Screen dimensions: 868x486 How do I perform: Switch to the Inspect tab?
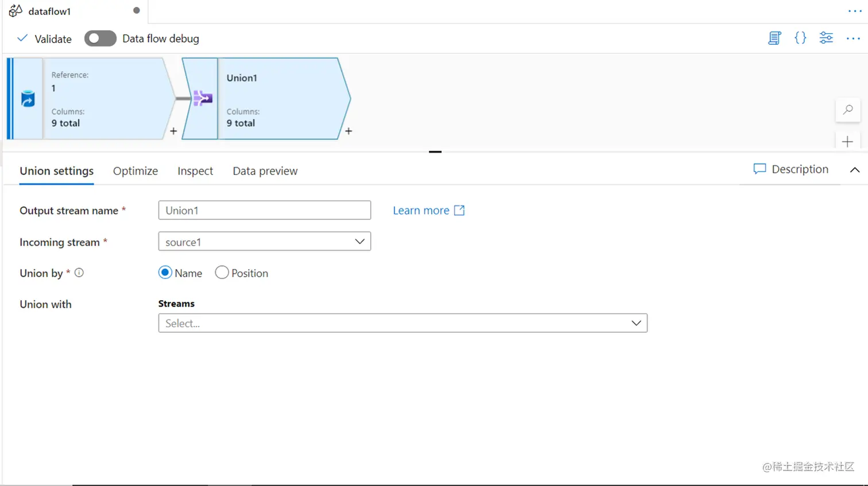click(195, 171)
